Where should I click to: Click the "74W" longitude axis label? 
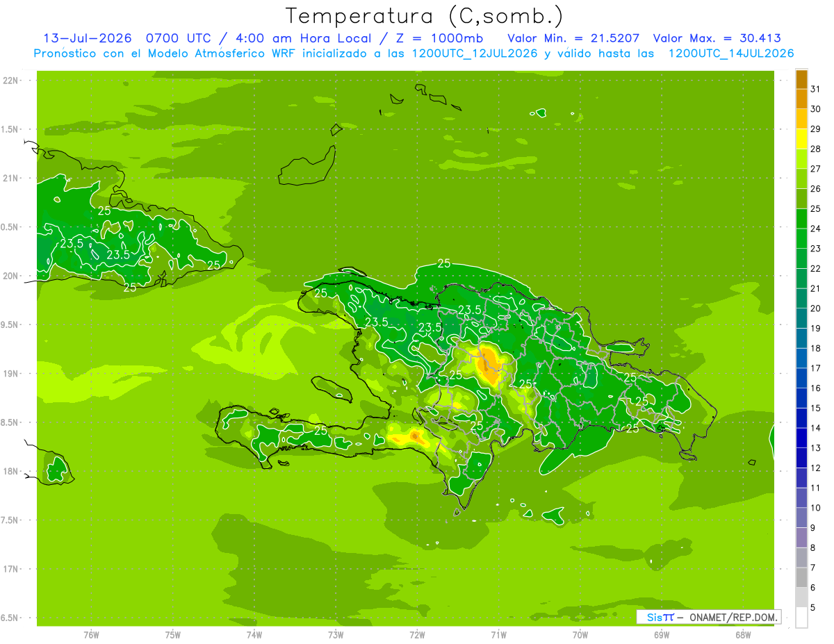click(254, 634)
